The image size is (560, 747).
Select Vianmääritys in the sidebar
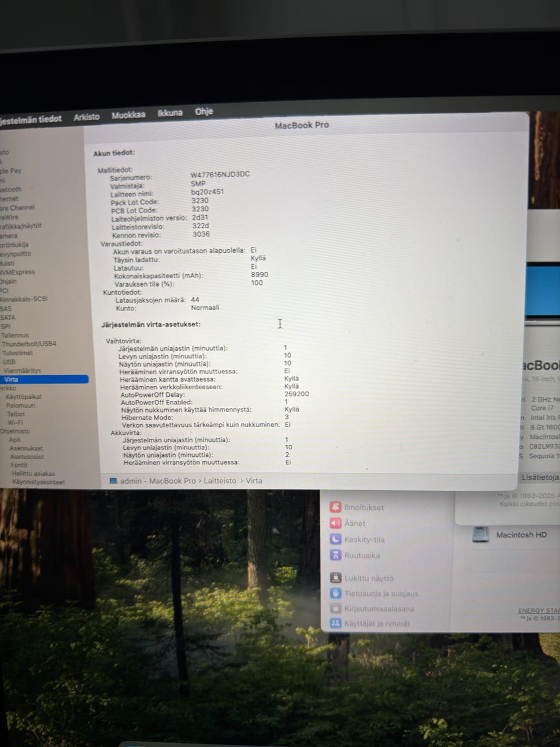[22, 371]
